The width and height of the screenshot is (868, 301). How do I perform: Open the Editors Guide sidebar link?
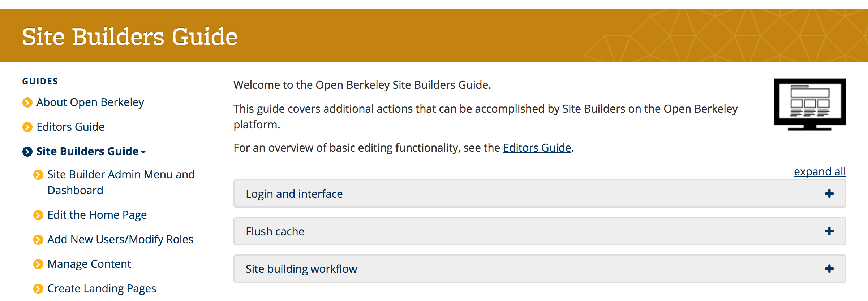pyautogui.click(x=70, y=127)
